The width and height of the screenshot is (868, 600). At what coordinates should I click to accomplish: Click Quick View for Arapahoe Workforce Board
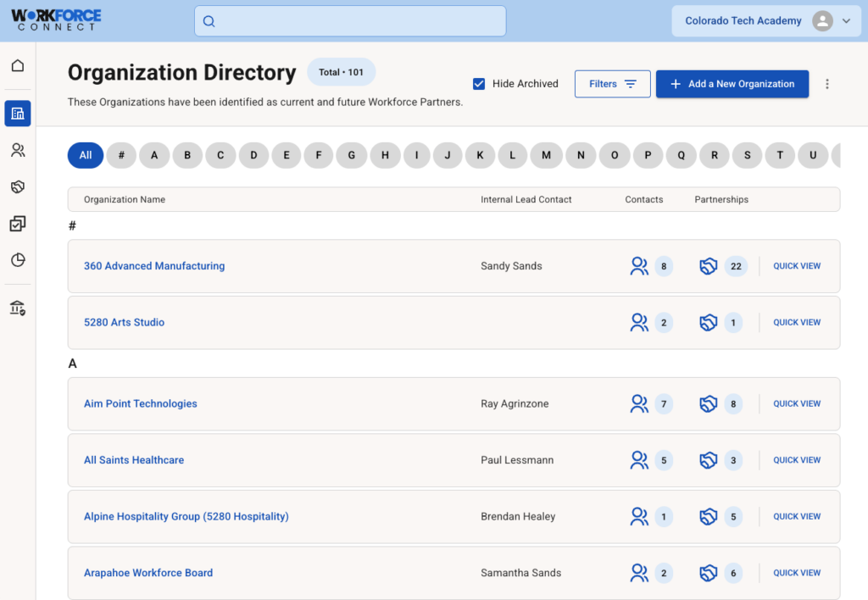coord(796,573)
